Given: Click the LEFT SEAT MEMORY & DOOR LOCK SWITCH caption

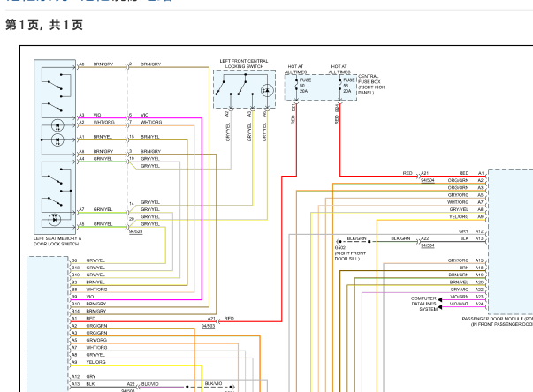Looking at the screenshot, I should (57, 241).
